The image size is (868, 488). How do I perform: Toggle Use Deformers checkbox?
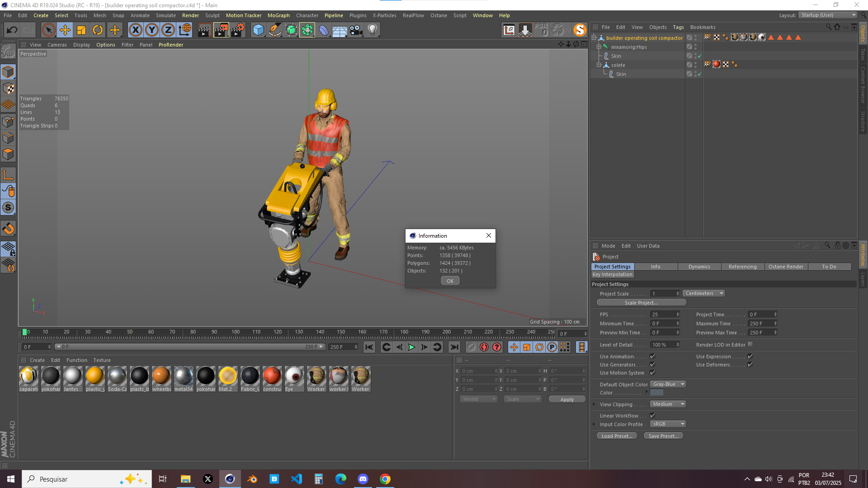(750, 365)
